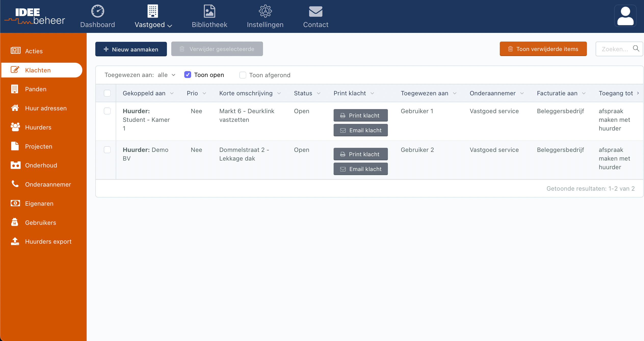Click Email klacht for Dommelstraat 2
Viewport: 644px width, 341px height.
[x=360, y=169]
